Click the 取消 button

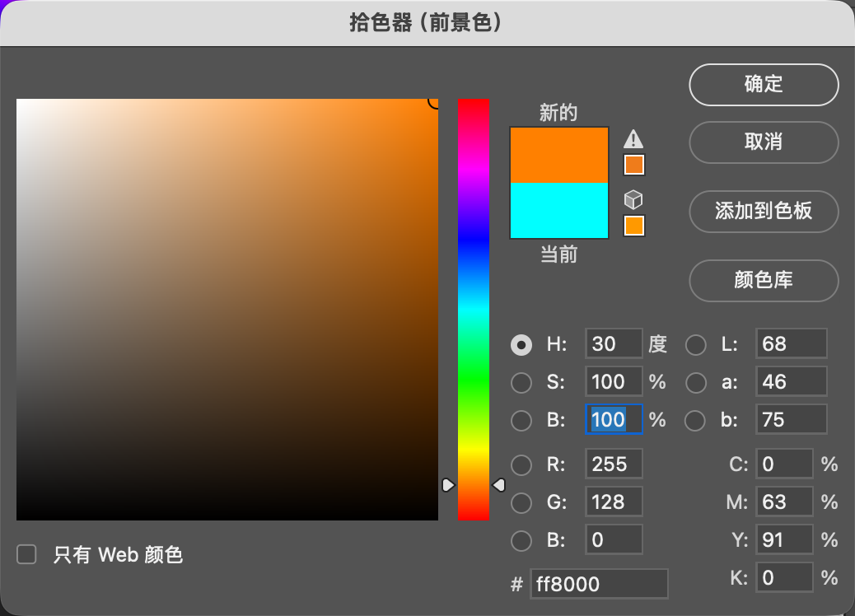764,142
